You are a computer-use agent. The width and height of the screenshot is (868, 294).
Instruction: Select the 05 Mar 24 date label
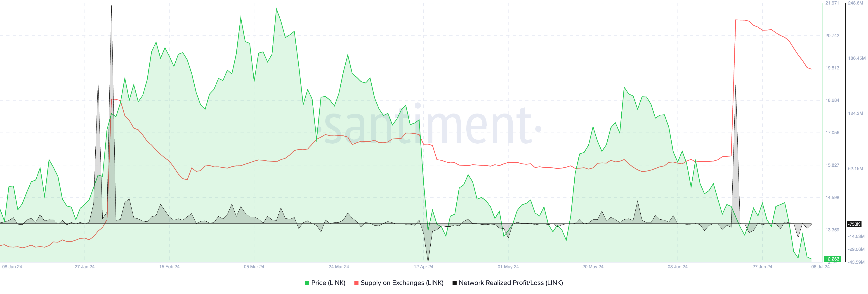pyautogui.click(x=254, y=267)
